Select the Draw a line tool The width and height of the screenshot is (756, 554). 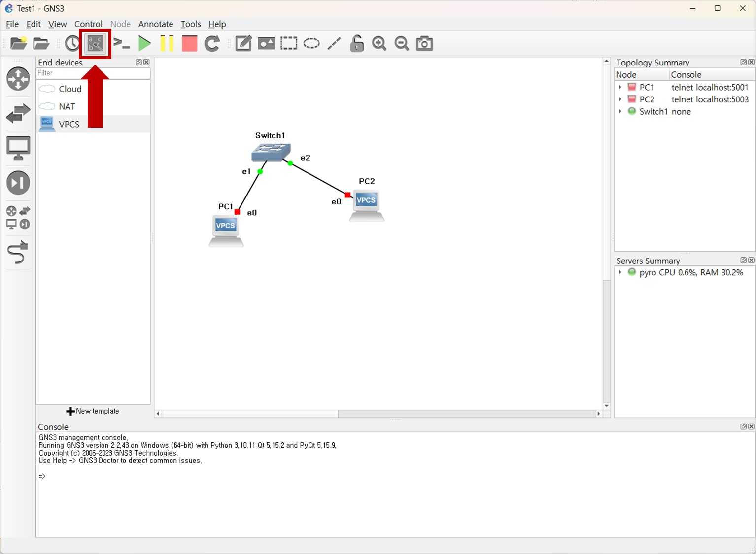click(x=334, y=43)
